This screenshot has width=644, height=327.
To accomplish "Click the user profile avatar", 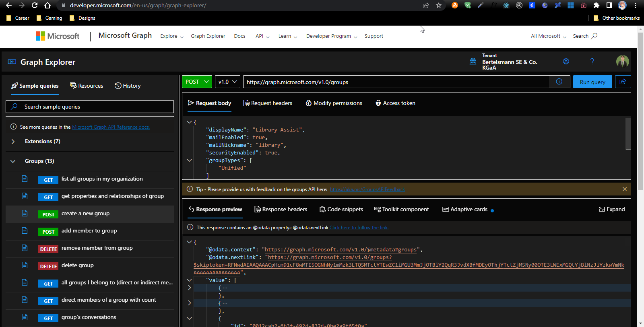I will 622,62.
